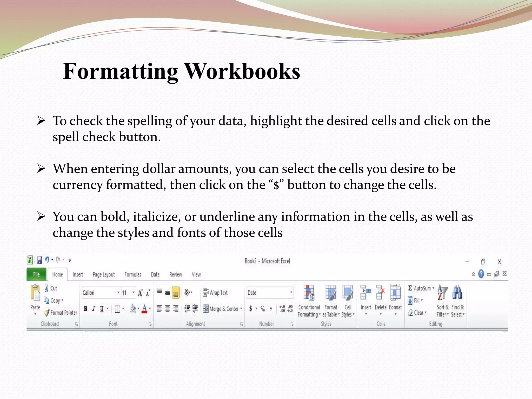This screenshot has width=532, height=399.
Task: Click the Cut scissors icon
Action: [x=47, y=288]
